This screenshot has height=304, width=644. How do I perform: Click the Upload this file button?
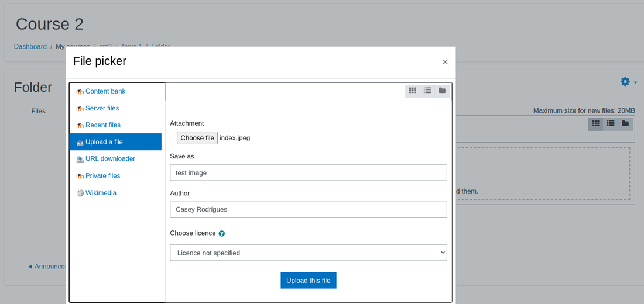[x=309, y=281]
